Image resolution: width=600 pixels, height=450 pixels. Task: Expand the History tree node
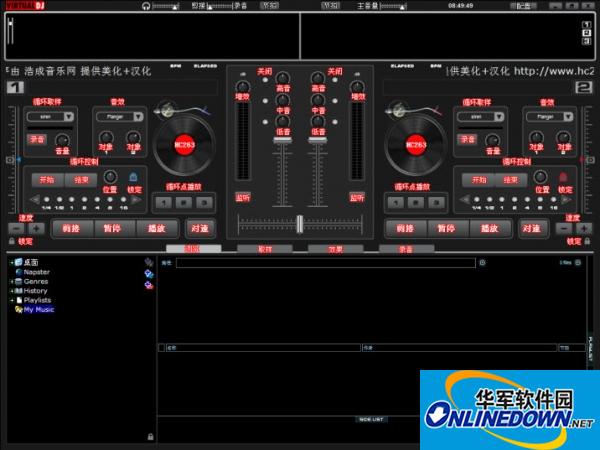(x=11, y=291)
